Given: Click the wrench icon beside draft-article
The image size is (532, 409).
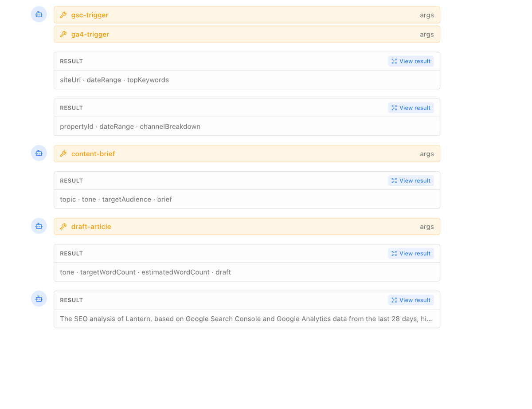Looking at the screenshot, I should [63, 226].
